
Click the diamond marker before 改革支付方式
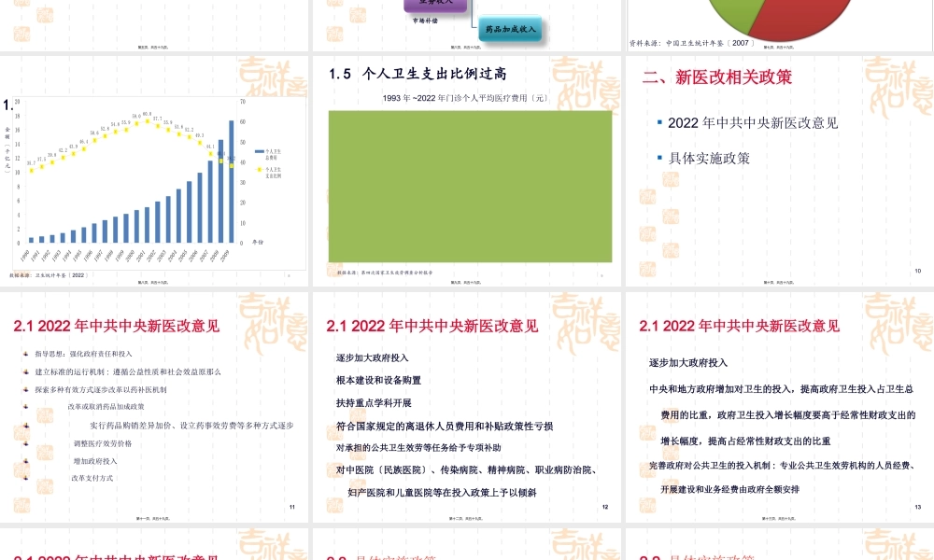click(x=25, y=477)
